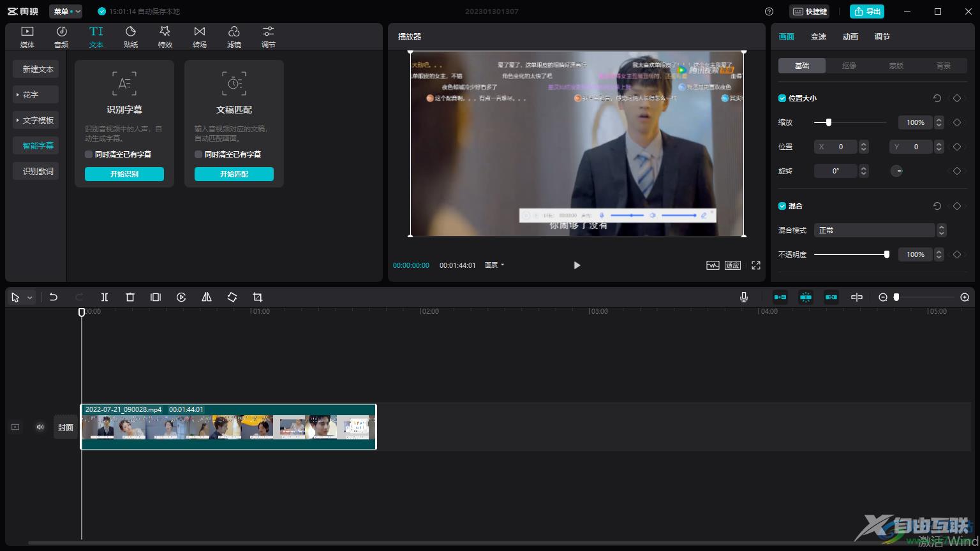
Task: Click the timeline zoom in magnifier
Action: 965,297
